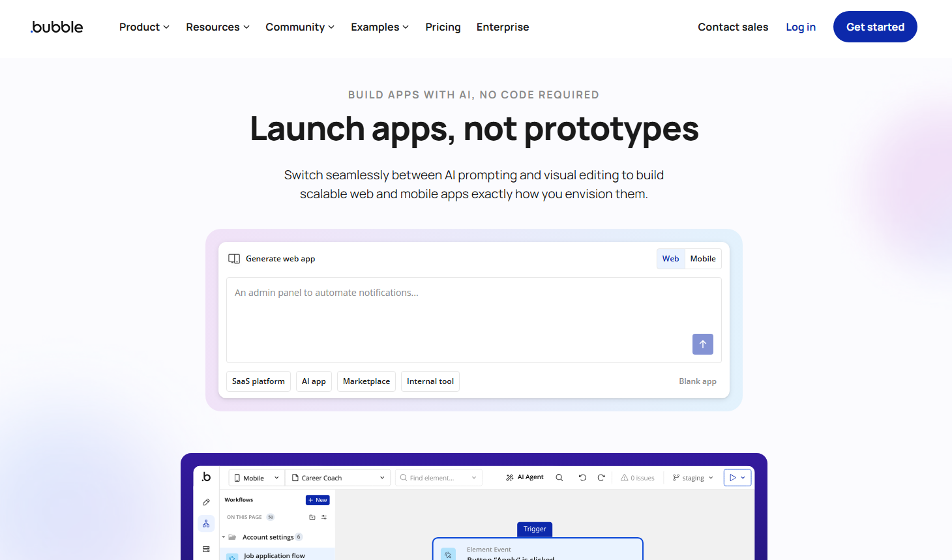Image resolution: width=952 pixels, height=560 pixels.
Task: Click the AI Agent wand button
Action: click(525, 478)
